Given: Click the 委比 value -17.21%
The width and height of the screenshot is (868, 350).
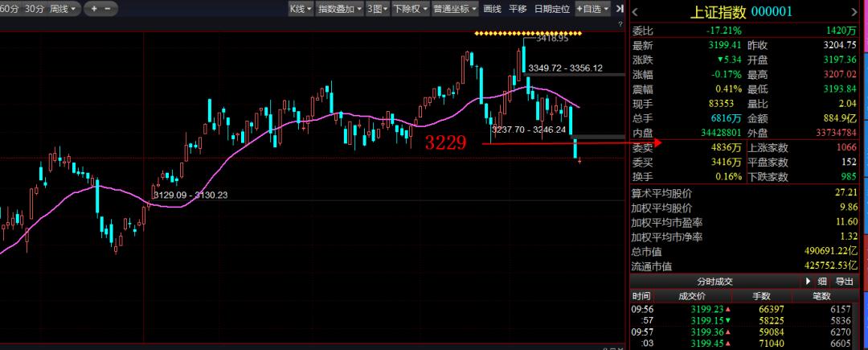Looking at the screenshot, I should (724, 31).
